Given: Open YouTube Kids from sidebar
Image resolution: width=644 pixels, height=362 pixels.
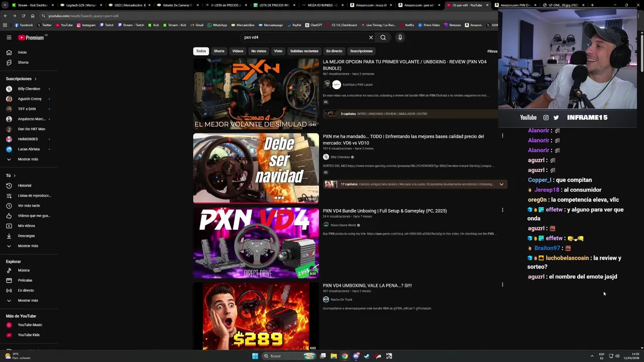Looking at the screenshot, I should [29, 335].
